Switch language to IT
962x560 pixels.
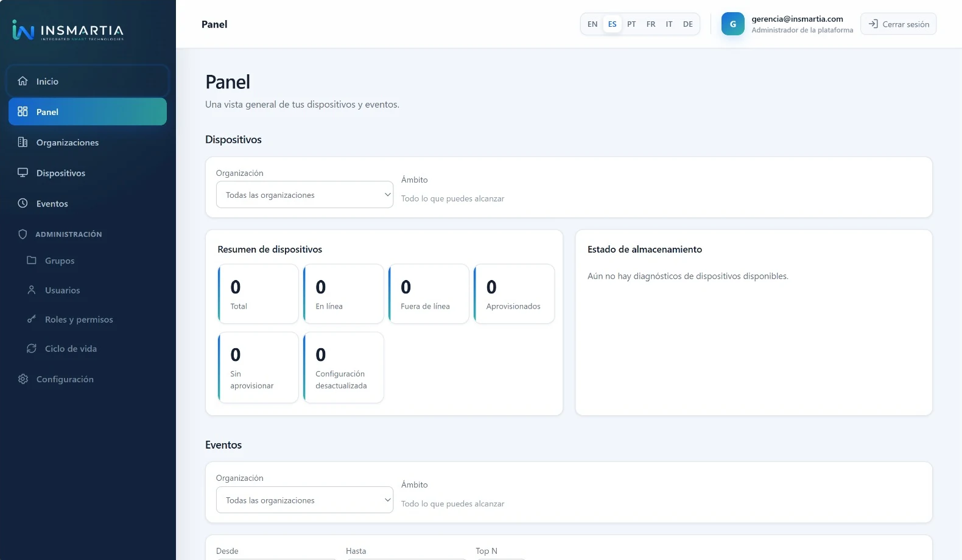669,24
